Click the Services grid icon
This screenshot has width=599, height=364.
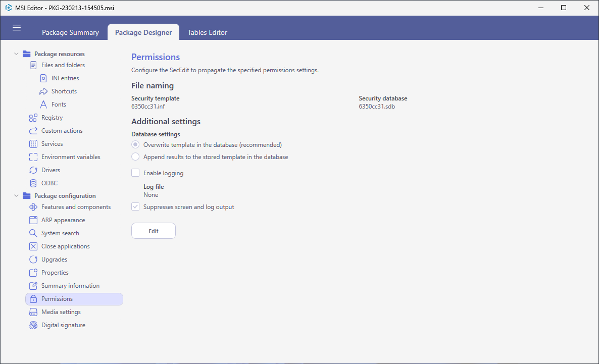pos(33,144)
